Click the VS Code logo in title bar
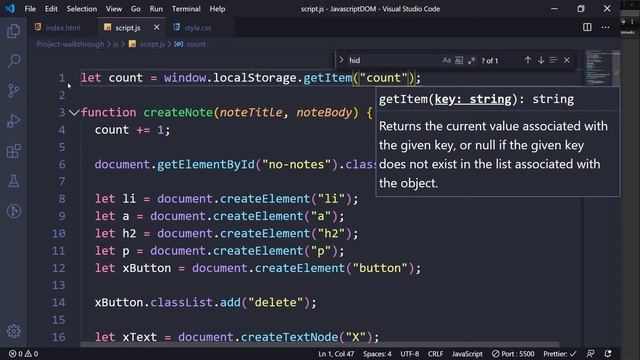Viewport: 640px width, 360px height. pos(10,9)
